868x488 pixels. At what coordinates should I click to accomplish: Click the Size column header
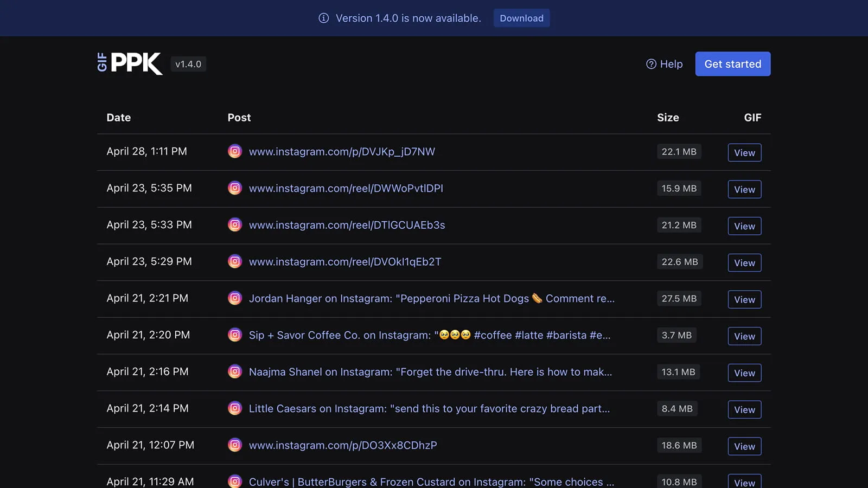(668, 118)
